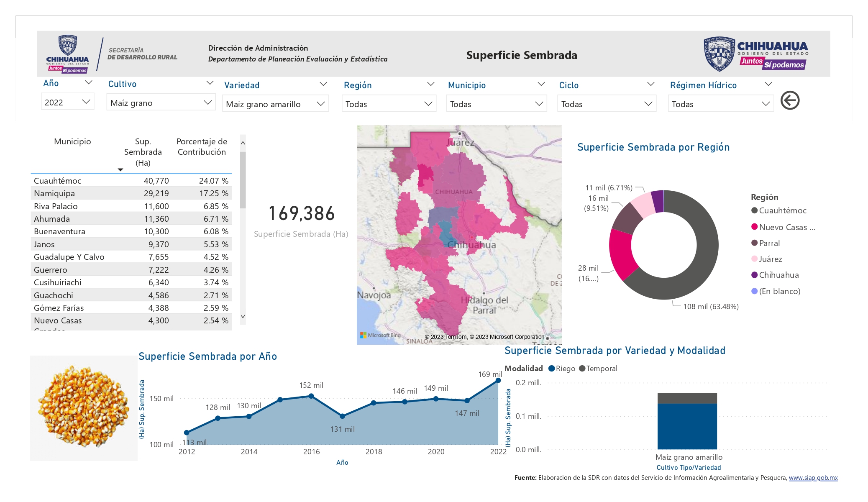Sort by Porcentaje de Contribución header

click(x=202, y=147)
